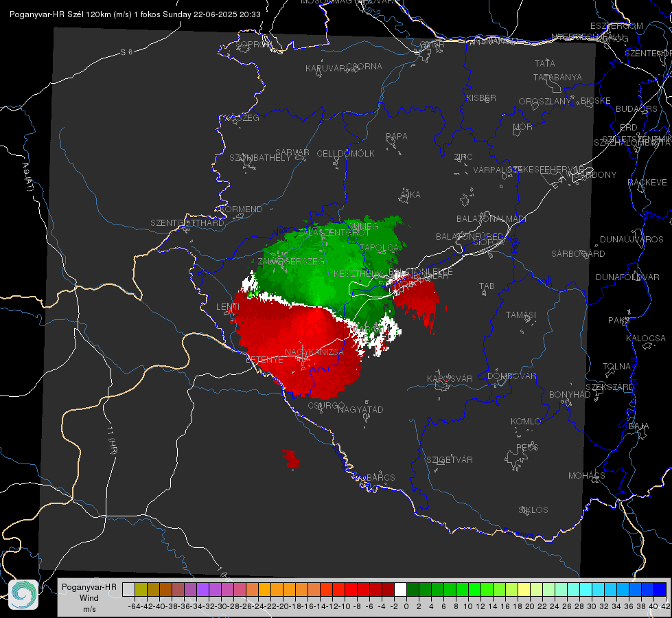The image size is (672, 618).
Task: Click the SZENTGOTTHARD town label
Action: pyautogui.click(x=187, y=223)
